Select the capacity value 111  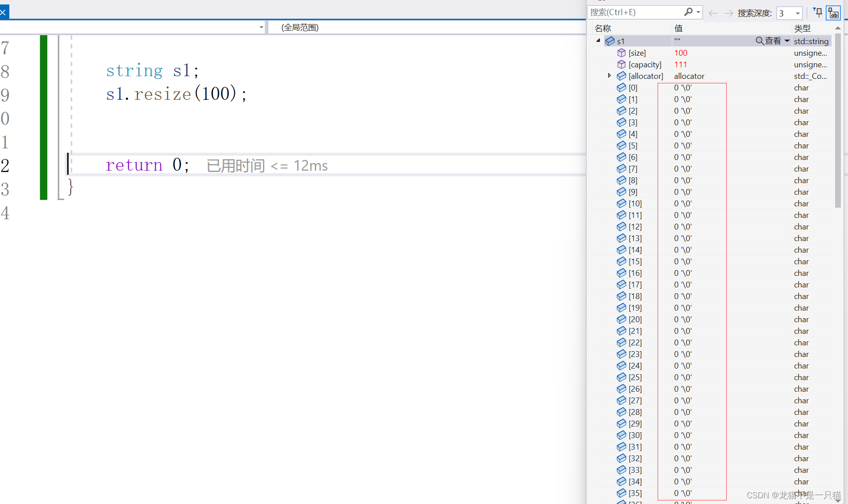tap(680, 64)
